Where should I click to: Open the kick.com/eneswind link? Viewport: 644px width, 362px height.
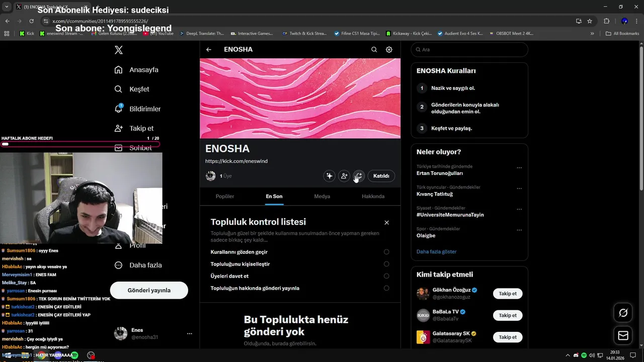236,161
